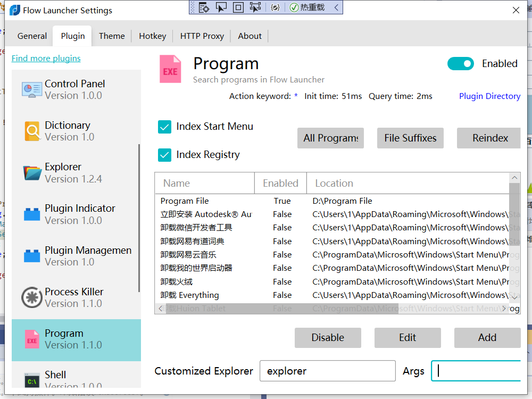Click binding failures braces-check icon

(x=275, y=7)
